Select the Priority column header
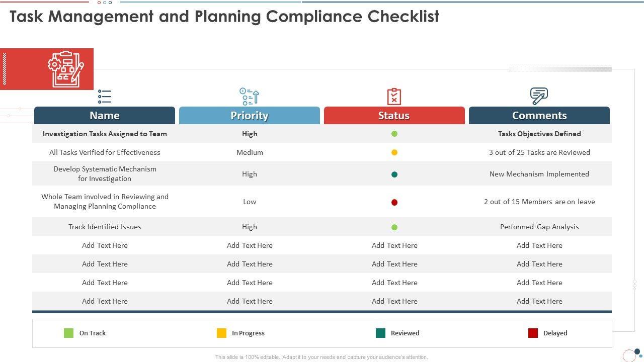The height and width of the screenshot is (362, 644). [250, 116]
